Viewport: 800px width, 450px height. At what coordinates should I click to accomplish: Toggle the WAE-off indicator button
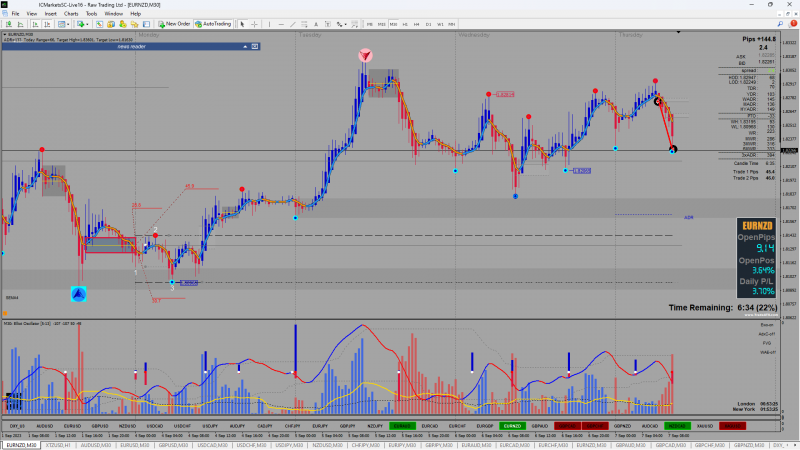[767, 353]
